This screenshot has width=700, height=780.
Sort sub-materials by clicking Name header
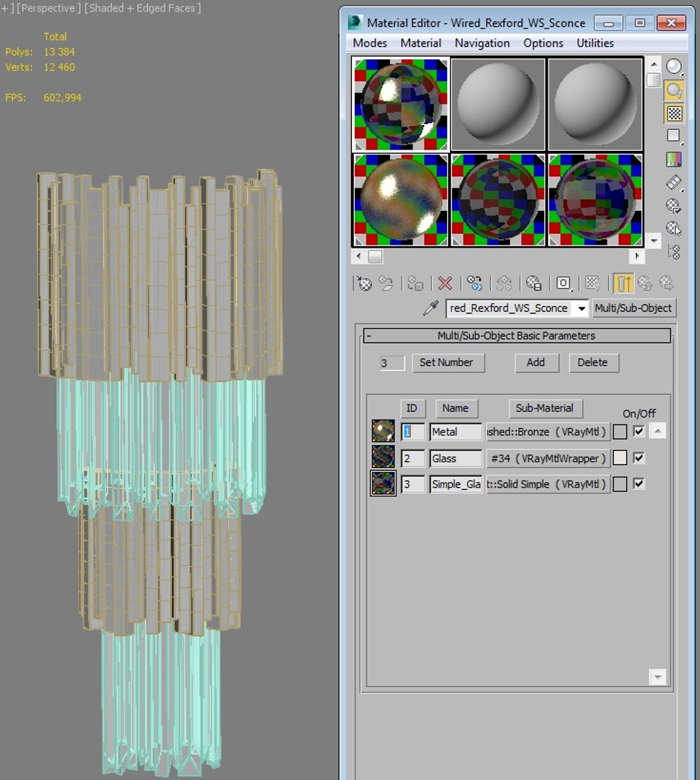click(x=456, y=408)
